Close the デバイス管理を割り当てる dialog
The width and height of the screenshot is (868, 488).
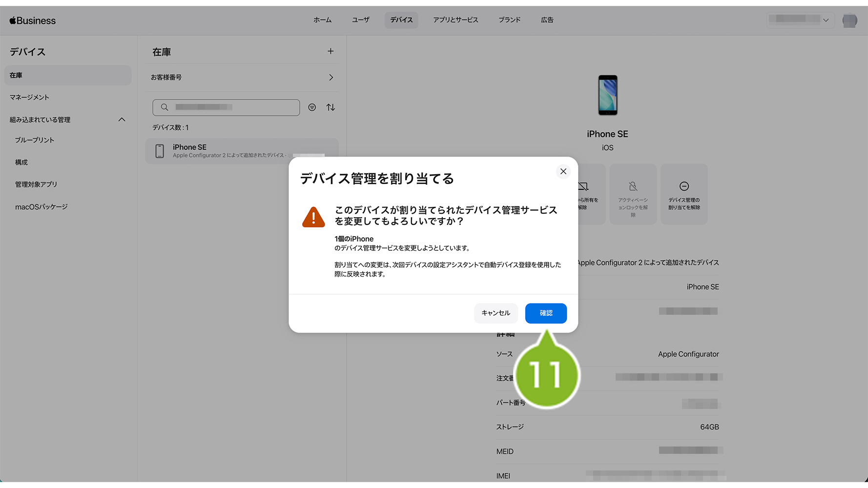(x=563, y=171)
